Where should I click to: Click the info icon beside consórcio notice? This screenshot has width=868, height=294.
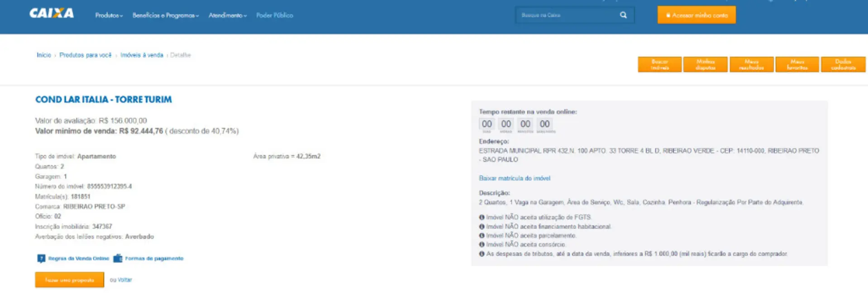(x=482, y=244)
